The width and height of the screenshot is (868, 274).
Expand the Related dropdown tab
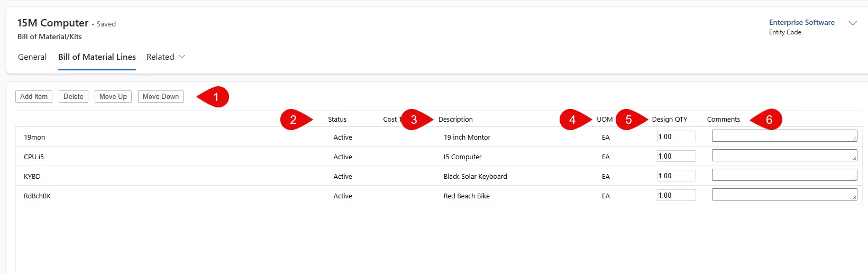pos(166,57)
